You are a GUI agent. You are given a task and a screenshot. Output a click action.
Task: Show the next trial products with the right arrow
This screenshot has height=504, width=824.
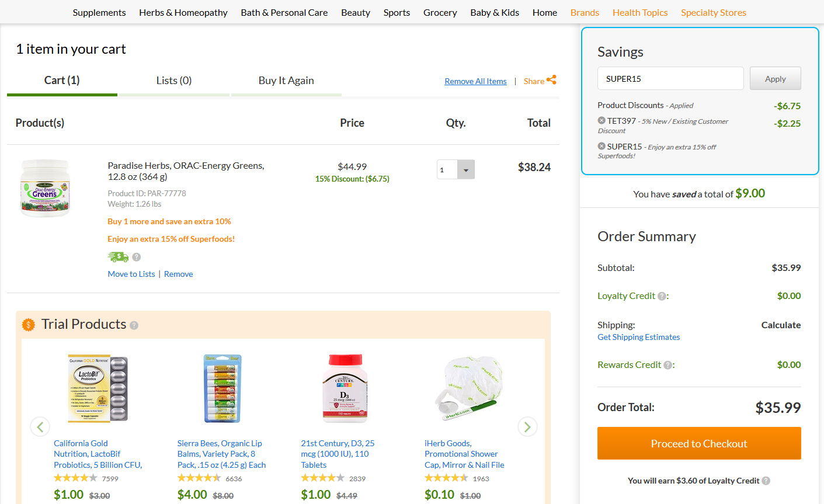(527, 427)
